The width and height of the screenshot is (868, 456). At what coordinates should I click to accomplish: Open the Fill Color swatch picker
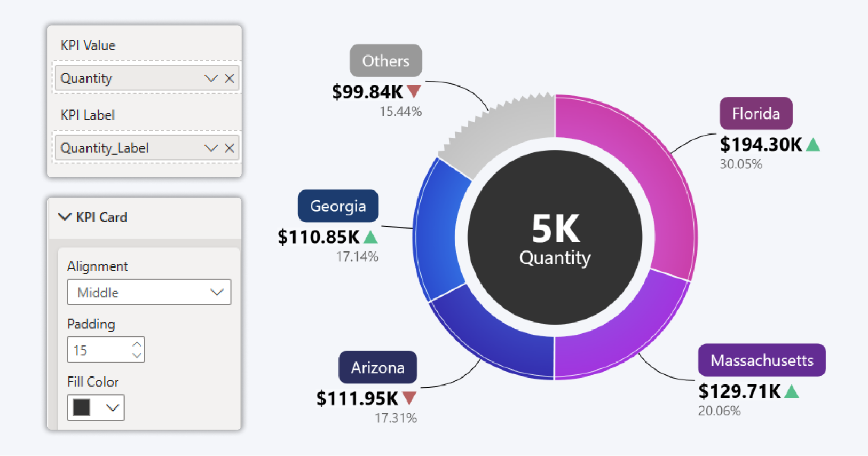[96, 407]
